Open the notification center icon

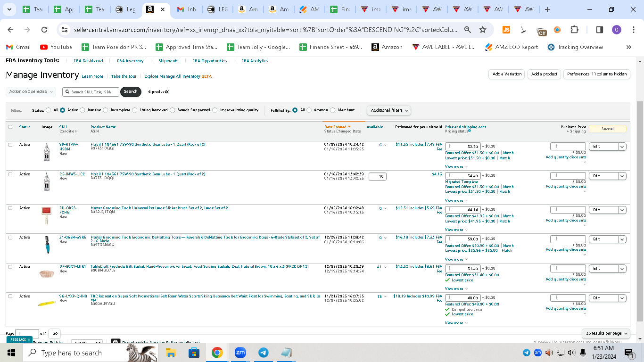click(628, 353)
